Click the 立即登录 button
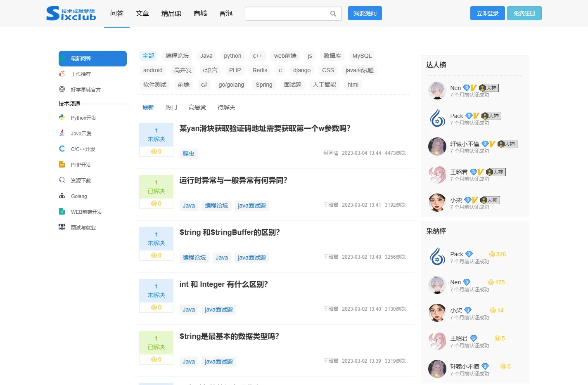Viewport: 588px width, 385px height. (x=488, y=13)
